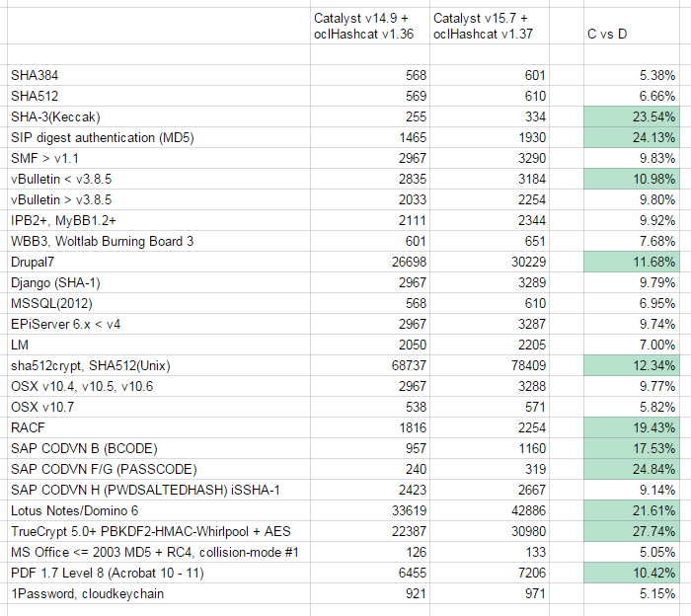691x616 pixels.
Task: Click the 21.61% Lotus Notes percentage cell
Action: click(x=632, y=510)
